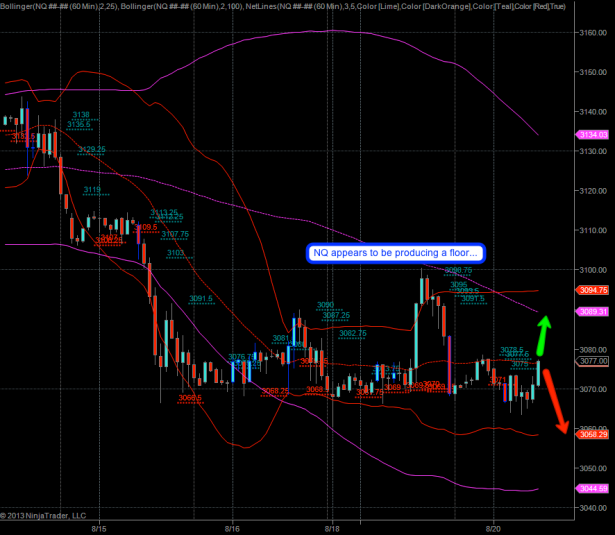
Task: Click the 3119 teal level label
Action: (91, 189)
